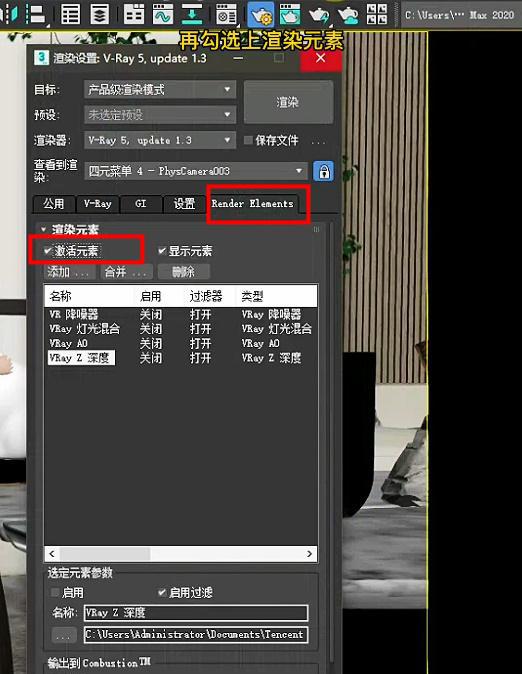Open the 渲染器 V-Ray 5 dropdown
The height and width of the screenshot is (674, 522).
click(160, 140)
